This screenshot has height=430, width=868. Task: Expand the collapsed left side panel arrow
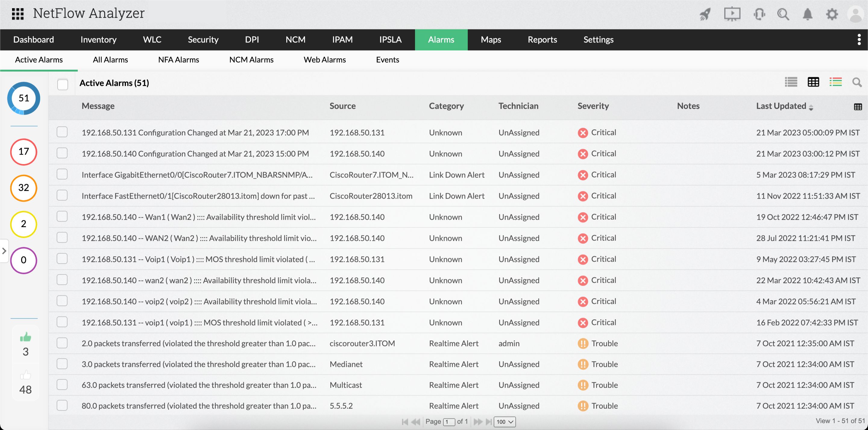click(4, 251)
